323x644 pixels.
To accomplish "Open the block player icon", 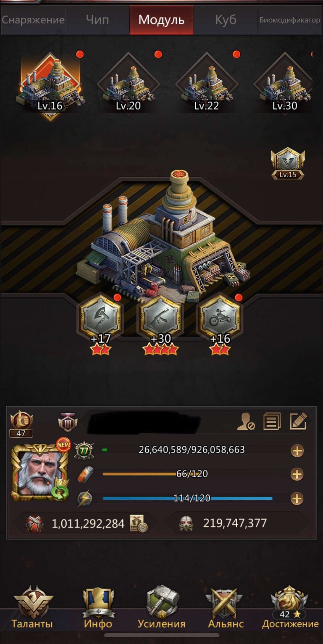I will tap(246, 421).
